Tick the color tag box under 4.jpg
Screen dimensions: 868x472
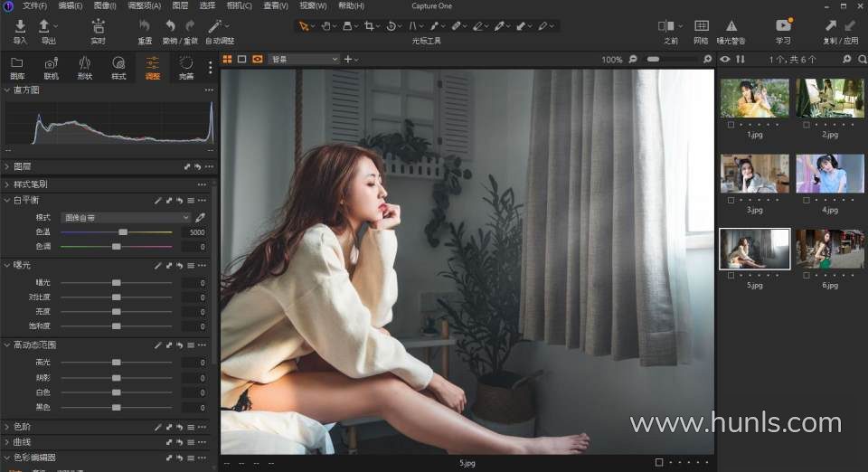tap(806, 201)
